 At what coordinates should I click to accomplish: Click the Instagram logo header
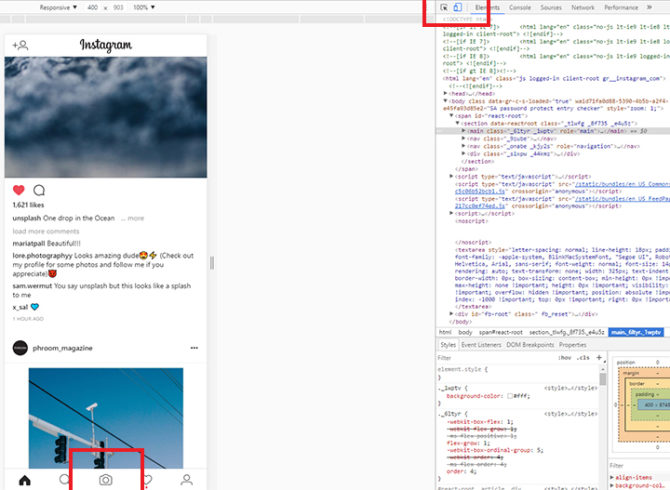pyautogui.click(x=106, y=45)
